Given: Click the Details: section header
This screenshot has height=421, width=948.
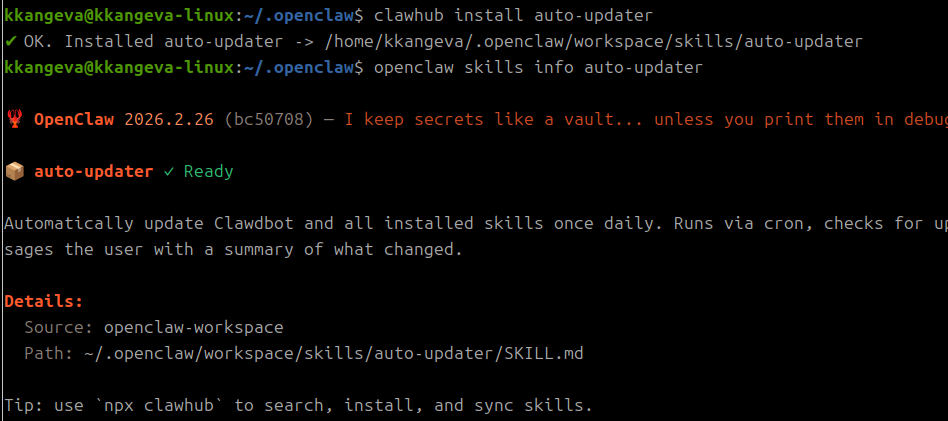Looking at the screenshot, I should click(44, 301).
